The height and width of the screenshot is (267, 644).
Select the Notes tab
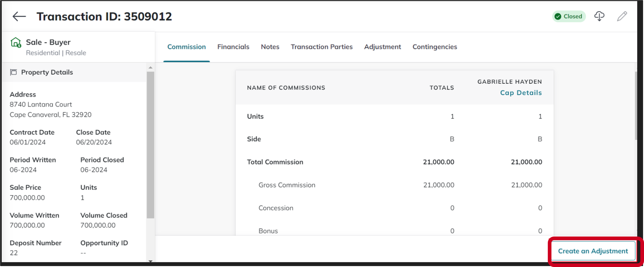pos(270,47)
